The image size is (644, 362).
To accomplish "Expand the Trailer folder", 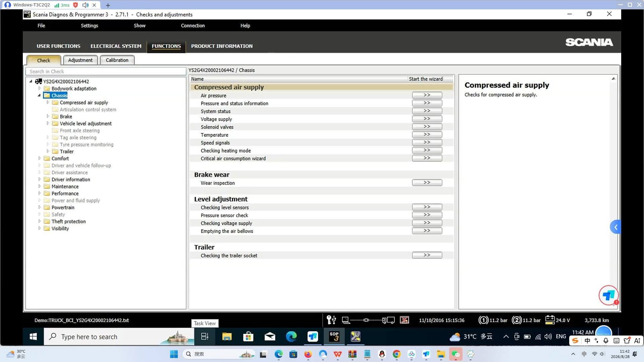I will [48, 151].
